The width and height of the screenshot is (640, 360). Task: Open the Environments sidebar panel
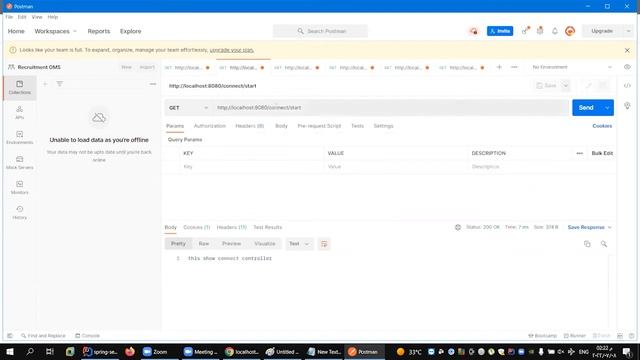pos(20,138)
